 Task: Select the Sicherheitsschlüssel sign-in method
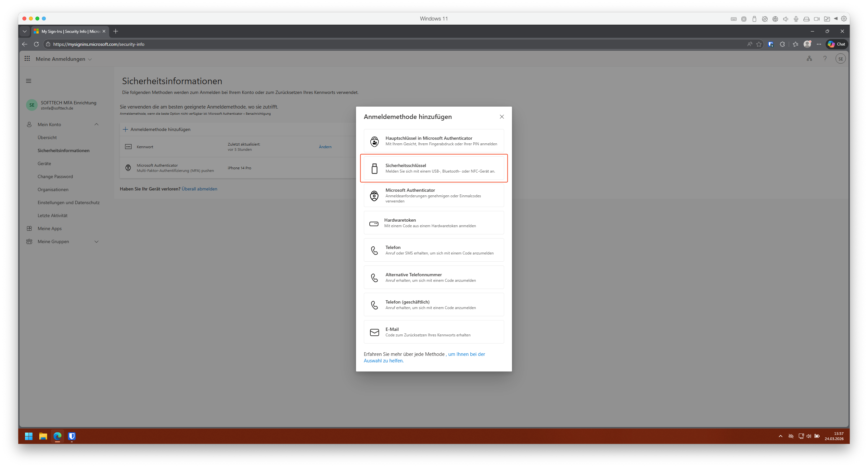coord(434,168)
